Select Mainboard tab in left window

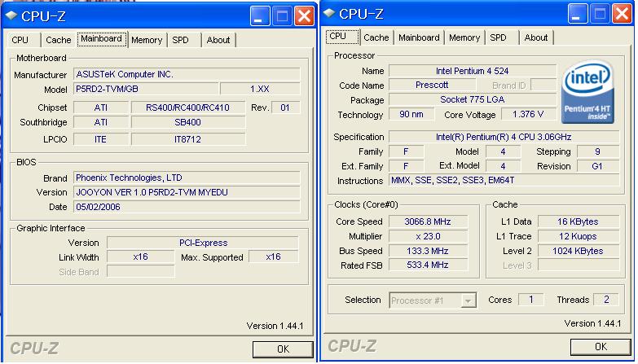[101, 38]
